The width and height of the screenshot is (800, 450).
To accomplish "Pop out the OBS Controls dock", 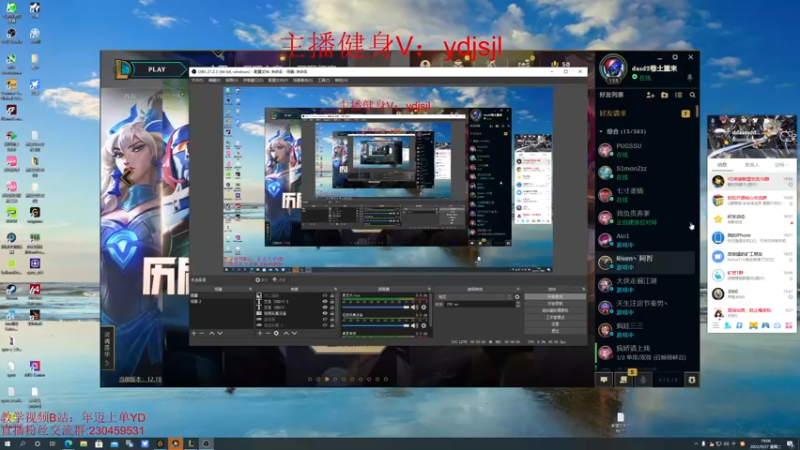I will [x=584, y=289].
